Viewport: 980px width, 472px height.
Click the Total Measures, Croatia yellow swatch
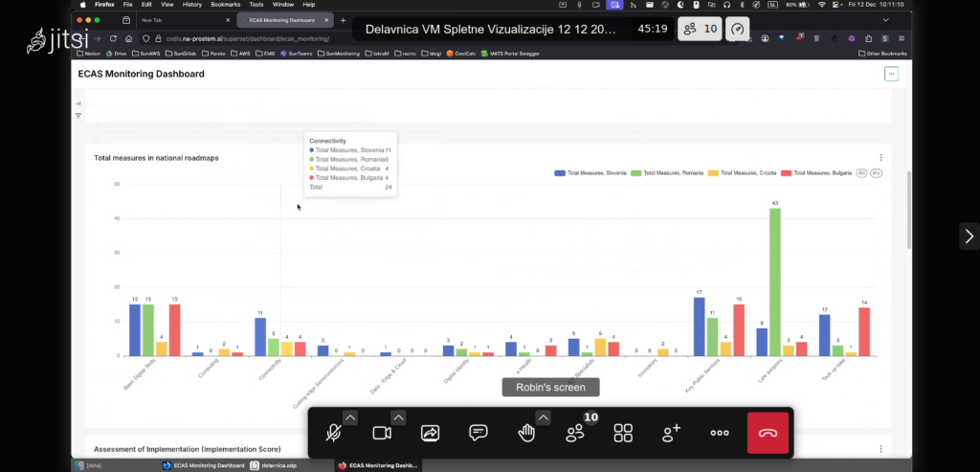click(x=713, y=172)
